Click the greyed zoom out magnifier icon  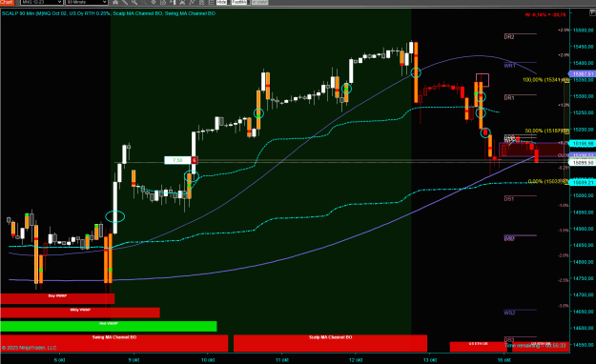tap(144, 2)
